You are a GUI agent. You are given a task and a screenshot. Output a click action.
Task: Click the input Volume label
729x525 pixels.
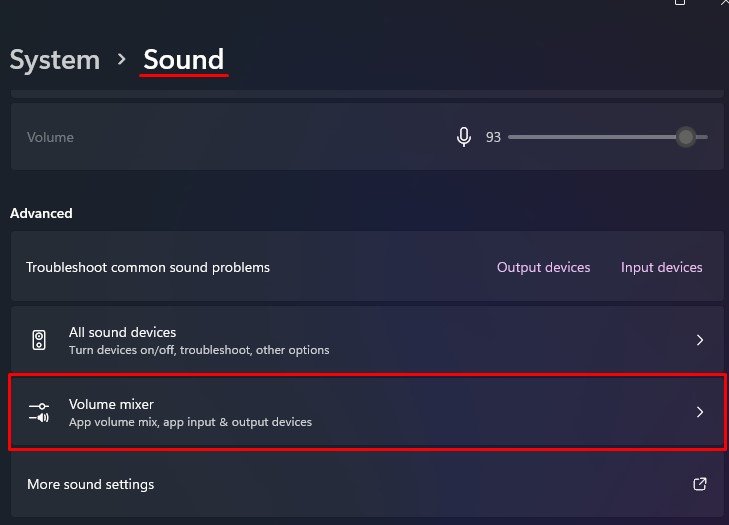[x=50, y=137]
